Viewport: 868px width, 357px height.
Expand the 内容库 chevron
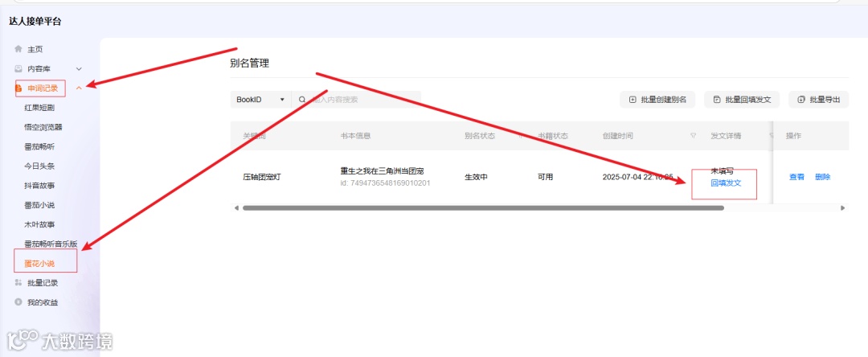(79, 68)
